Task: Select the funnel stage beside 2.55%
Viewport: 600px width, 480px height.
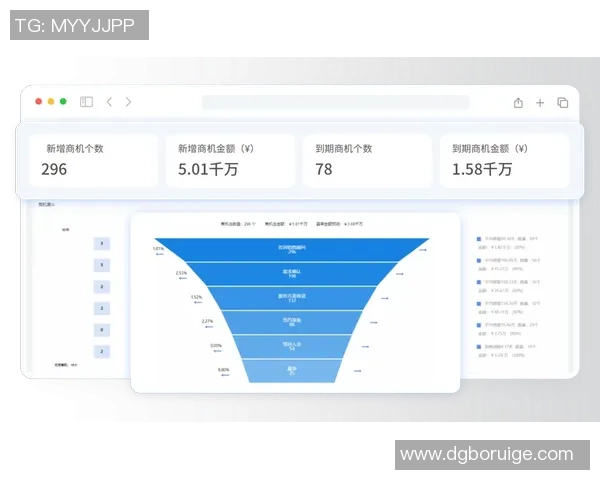Action: coord(292,273)
